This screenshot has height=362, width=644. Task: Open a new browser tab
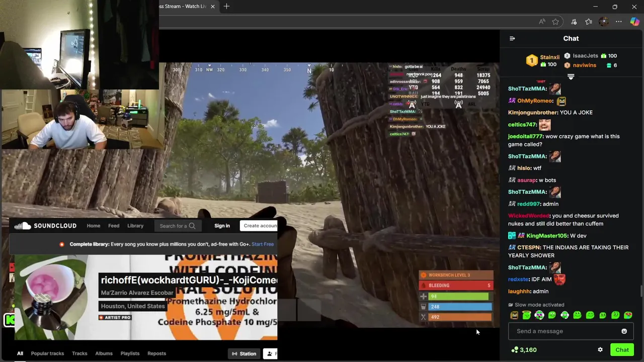point(226,7)
